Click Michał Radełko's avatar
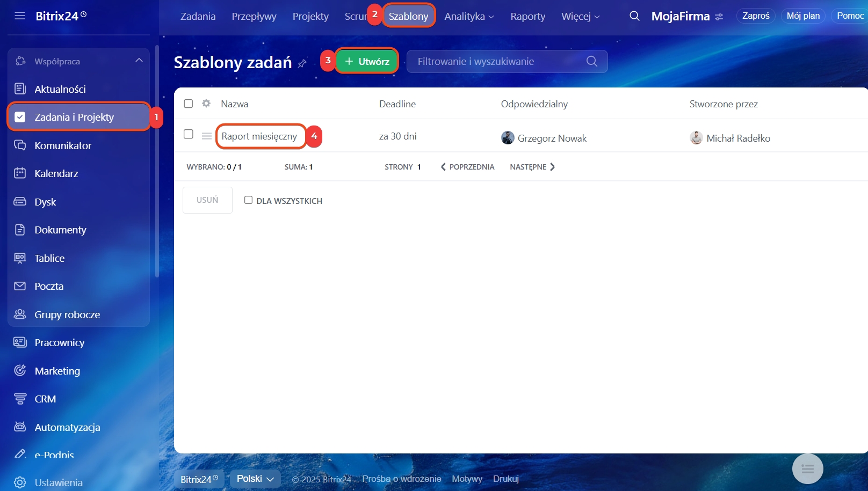Image resolution: width=868 pixels, height=491 pixels. 696,138
